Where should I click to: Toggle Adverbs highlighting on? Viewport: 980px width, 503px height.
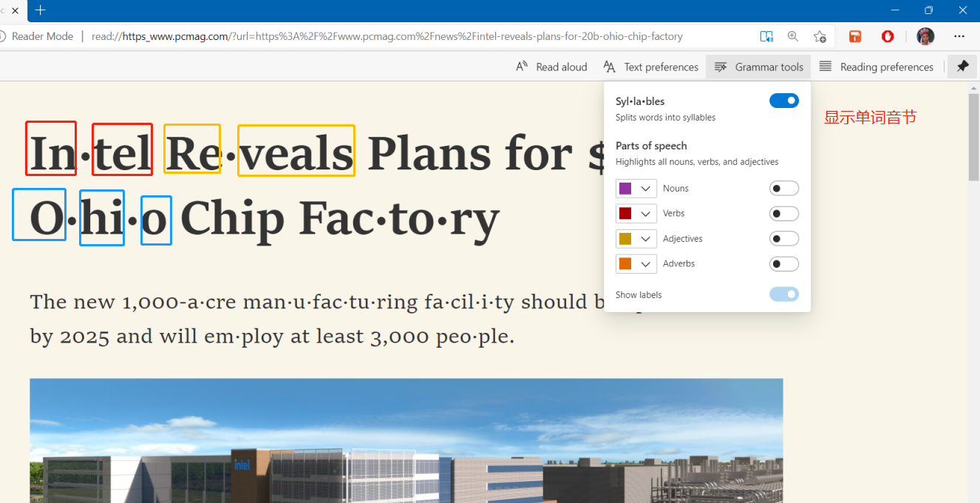pos(784,264)
